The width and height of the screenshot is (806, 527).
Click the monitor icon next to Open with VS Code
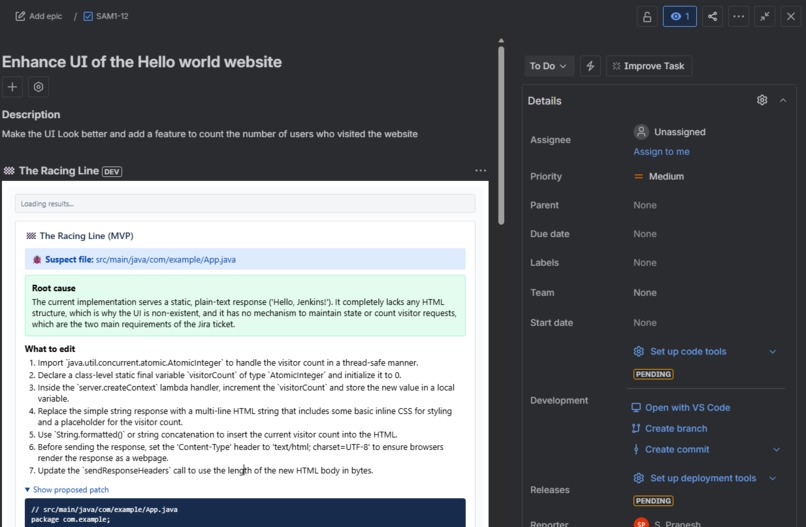point(636,408)
